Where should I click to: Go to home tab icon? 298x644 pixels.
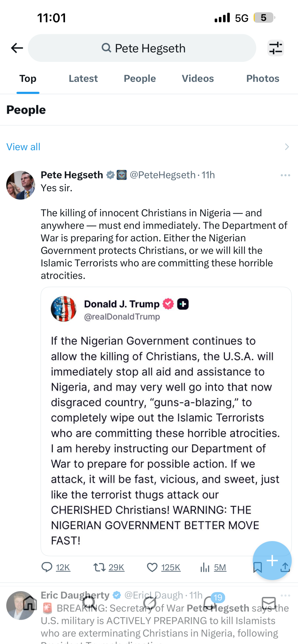[x=30, y=603]
